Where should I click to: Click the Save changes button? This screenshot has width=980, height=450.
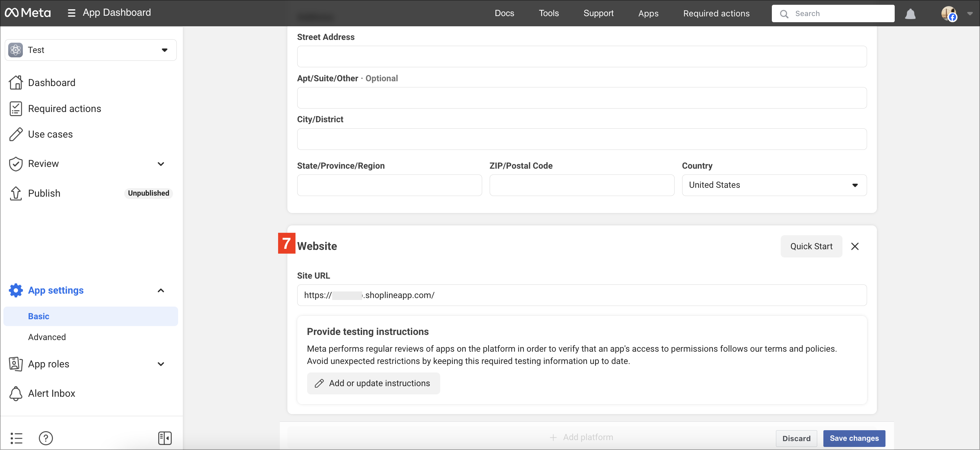854,438
